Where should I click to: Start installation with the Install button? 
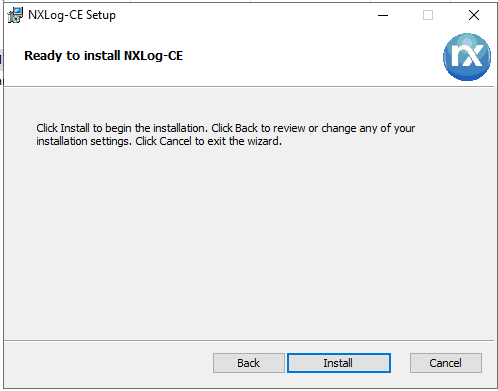pos(339,363)
